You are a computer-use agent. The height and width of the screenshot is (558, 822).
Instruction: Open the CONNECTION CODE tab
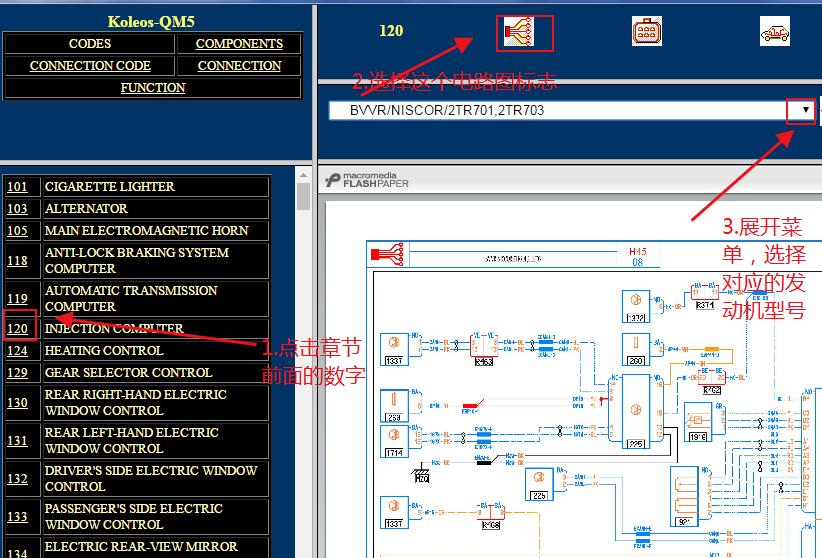[x=90, y=66]
